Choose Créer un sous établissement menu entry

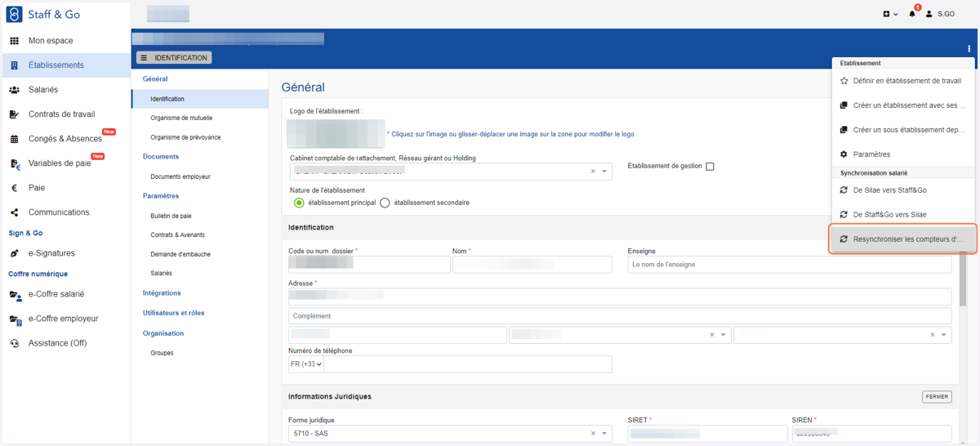[903, 130]
